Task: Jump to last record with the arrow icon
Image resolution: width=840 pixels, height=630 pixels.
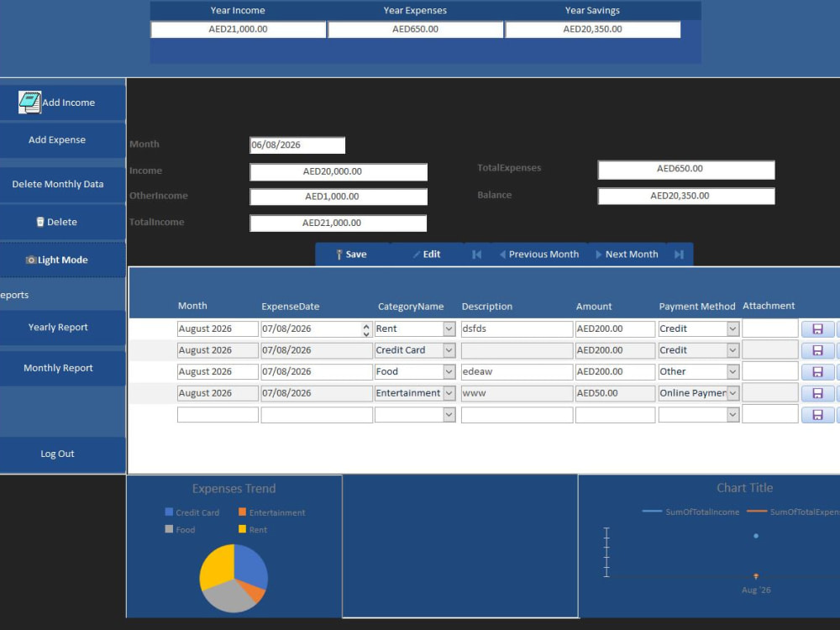Action: pyautogui.click(x=679, y=255)
